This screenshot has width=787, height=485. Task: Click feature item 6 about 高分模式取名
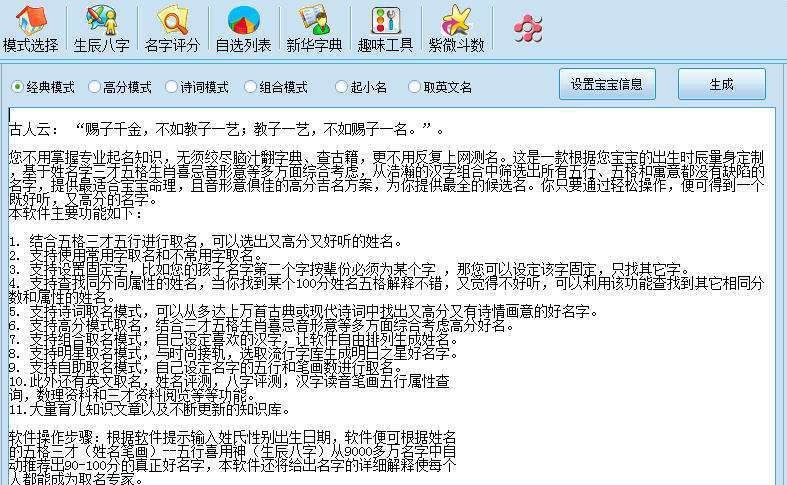(x=262, y=326)
